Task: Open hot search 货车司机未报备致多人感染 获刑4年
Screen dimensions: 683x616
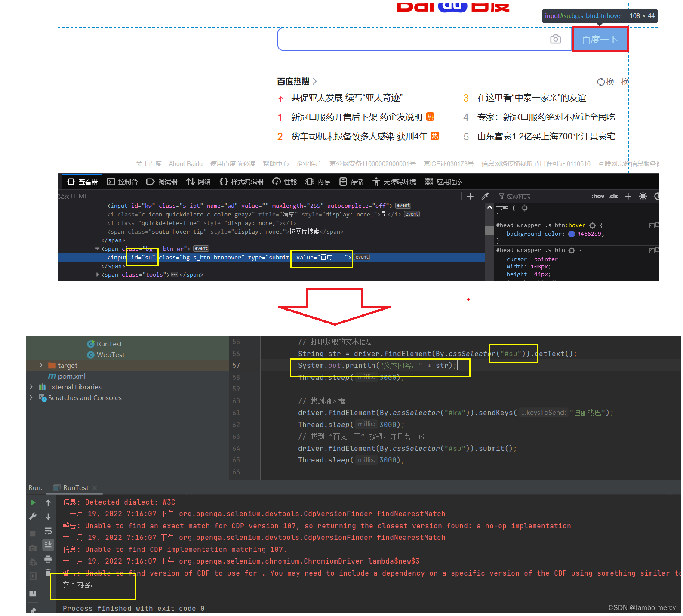Action: [359, 136]
